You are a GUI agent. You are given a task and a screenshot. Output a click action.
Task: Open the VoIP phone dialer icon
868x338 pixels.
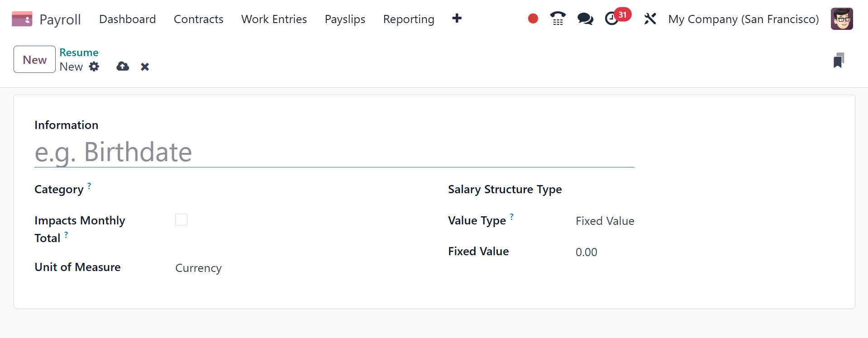[x=558, y=19]
